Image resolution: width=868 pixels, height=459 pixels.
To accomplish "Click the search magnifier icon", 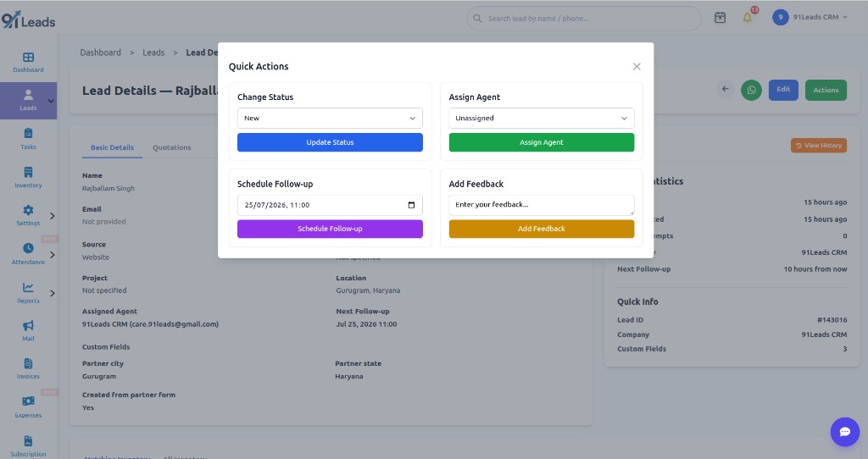I will click(477, 19).
